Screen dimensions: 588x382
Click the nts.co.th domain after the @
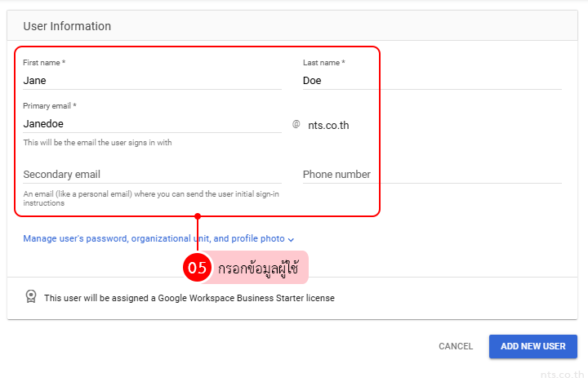point(328,126)
